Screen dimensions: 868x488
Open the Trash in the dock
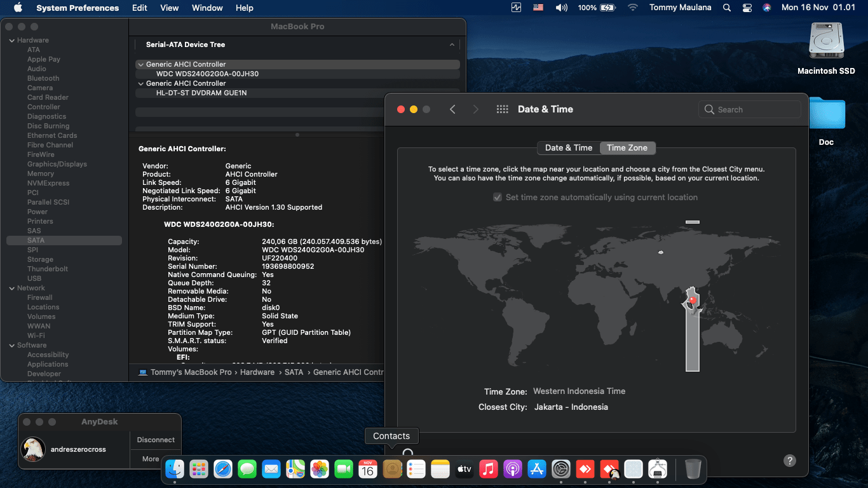[693, 470]
